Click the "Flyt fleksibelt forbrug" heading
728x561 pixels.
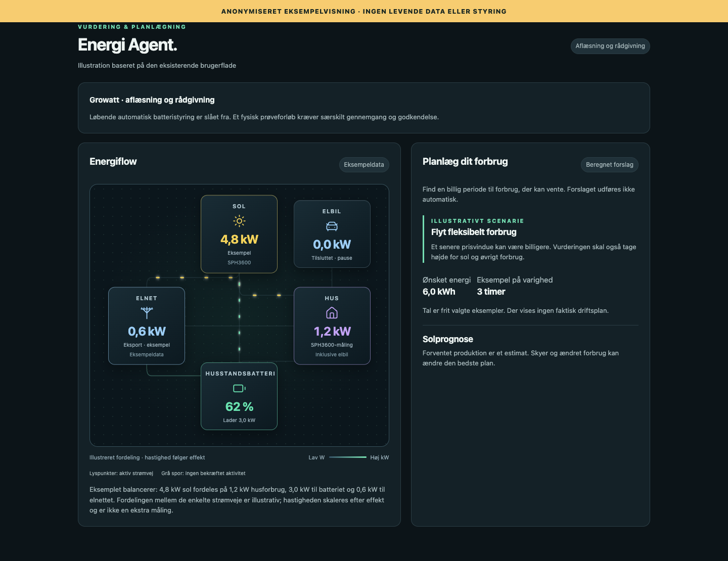click(474, 232)
